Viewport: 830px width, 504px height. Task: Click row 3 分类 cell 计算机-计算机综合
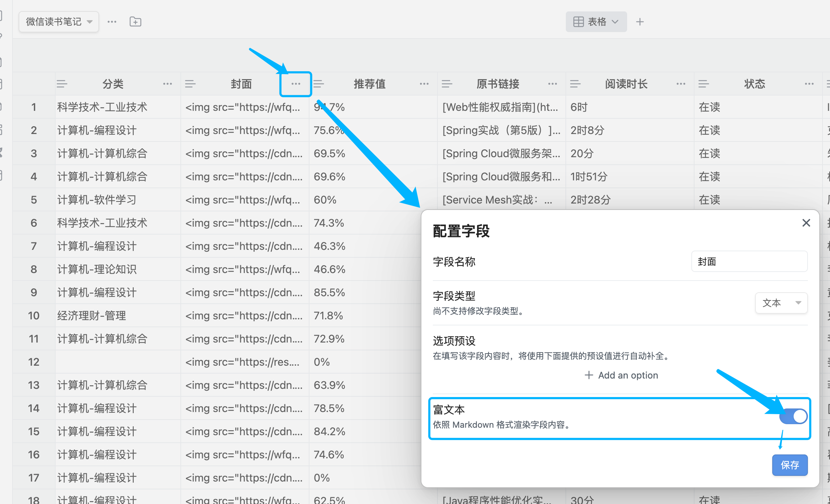coord(103,154)
